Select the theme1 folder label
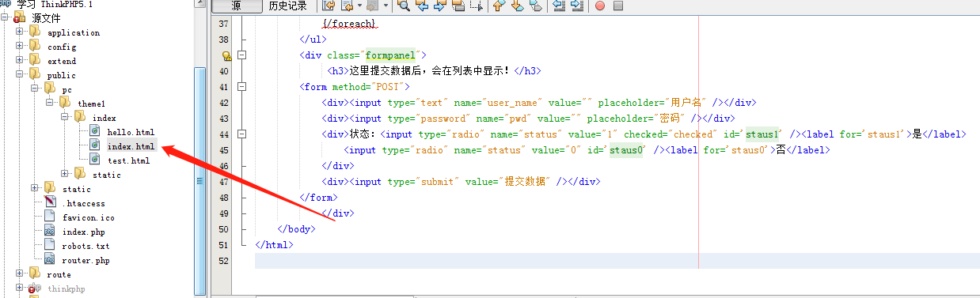Image resolution: width=980 pixels, height=298 pixels. click(x=91, y=104)
